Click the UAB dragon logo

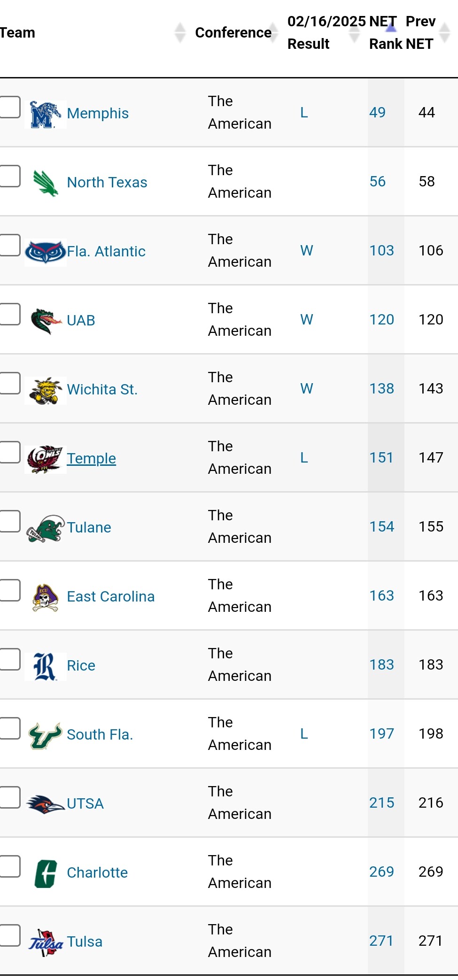tap(46, 321)
